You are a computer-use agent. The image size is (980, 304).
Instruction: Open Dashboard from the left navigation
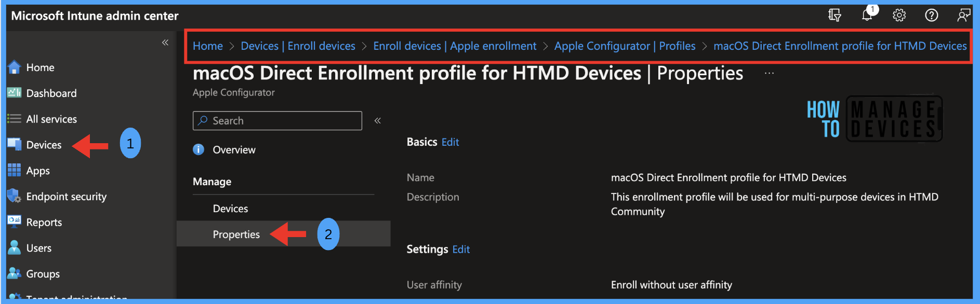click(x=51, y=93)
